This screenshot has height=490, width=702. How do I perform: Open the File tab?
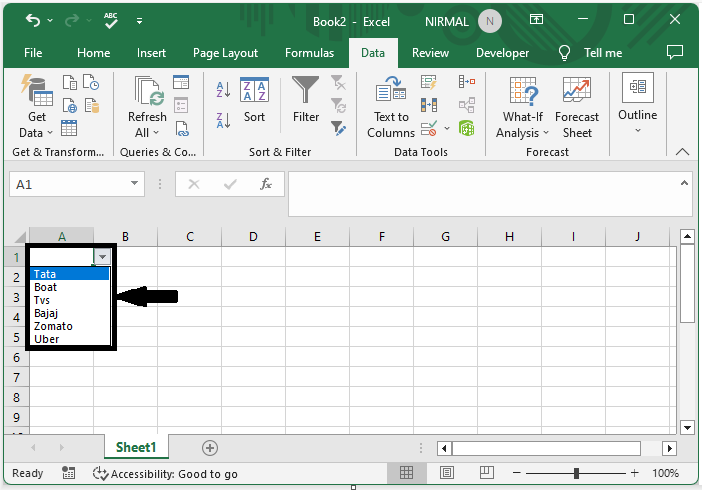click(33, 53)
